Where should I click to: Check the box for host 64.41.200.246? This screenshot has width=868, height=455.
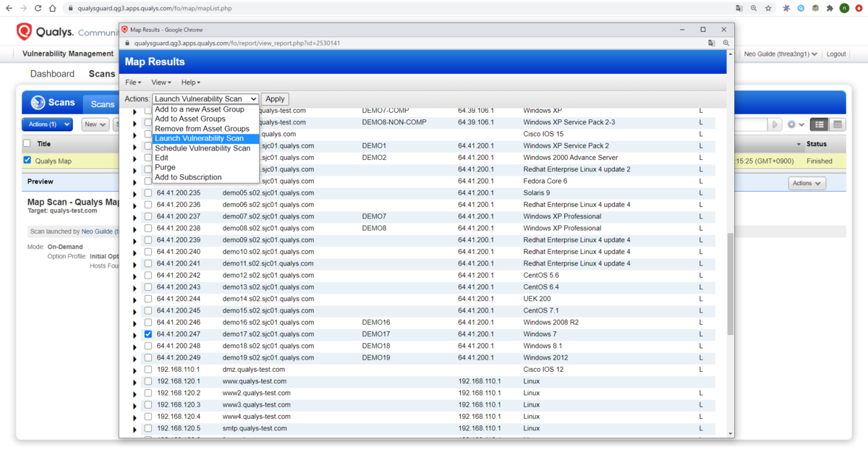[x=148, y=323]
